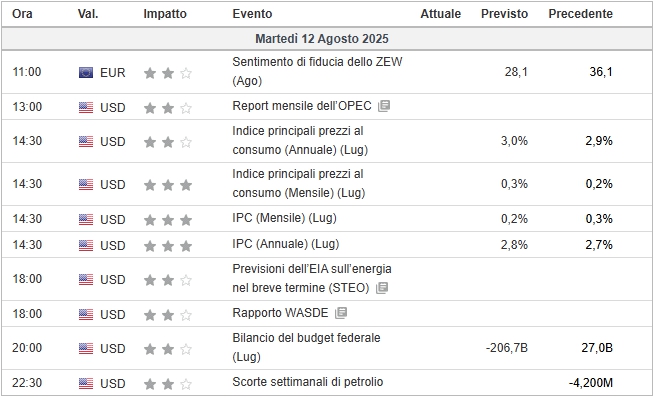Open Sentimento di fiducia dello ZEW event

(x=317, y=71)
